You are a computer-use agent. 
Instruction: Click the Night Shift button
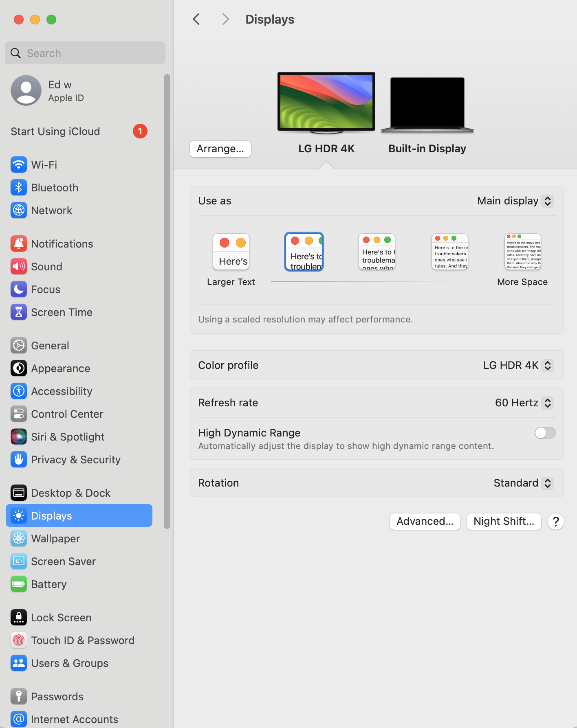[504, 522]
